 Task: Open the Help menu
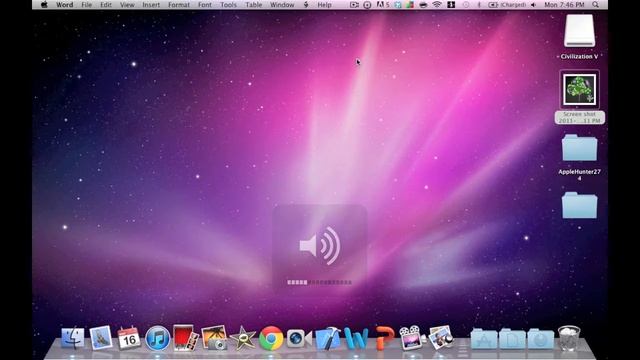324,5
